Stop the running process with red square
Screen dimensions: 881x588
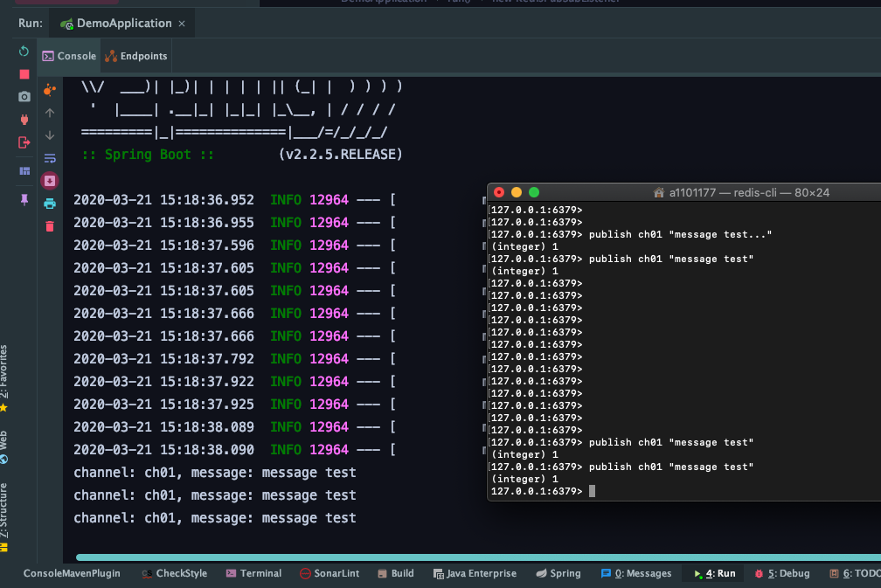(24, 74)
